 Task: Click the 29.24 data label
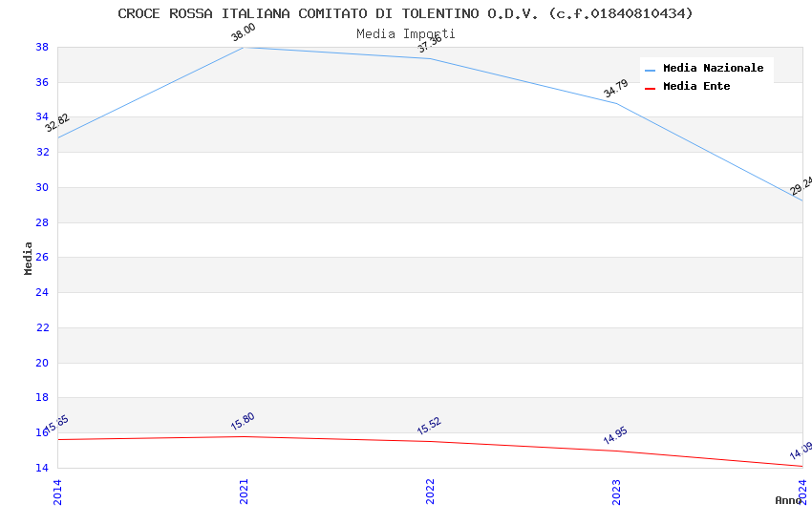(801, 186)
